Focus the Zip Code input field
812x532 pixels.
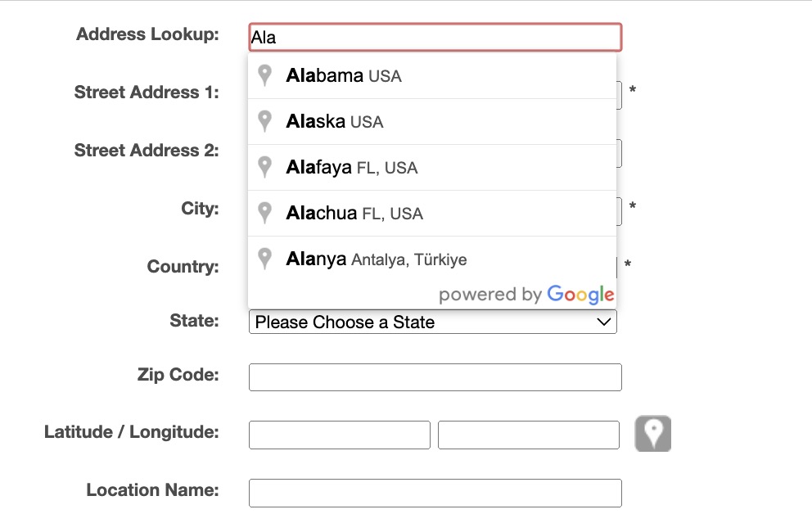click(435, 377)
